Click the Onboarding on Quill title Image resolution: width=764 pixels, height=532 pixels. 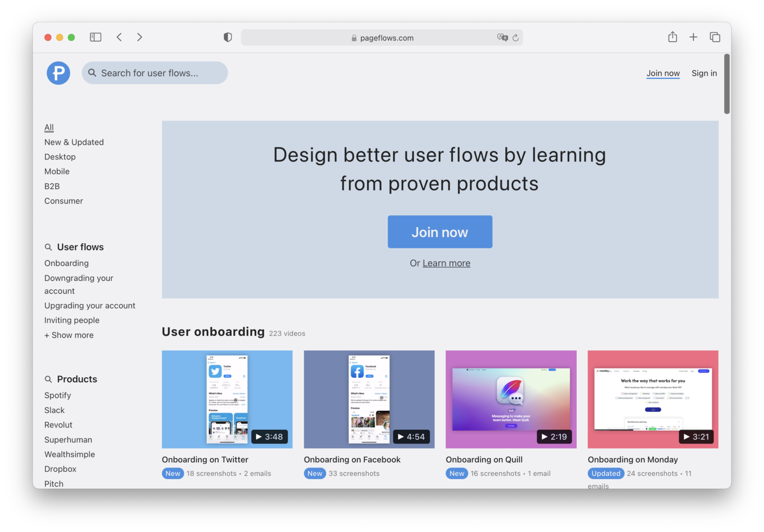(x=484, y=459)
